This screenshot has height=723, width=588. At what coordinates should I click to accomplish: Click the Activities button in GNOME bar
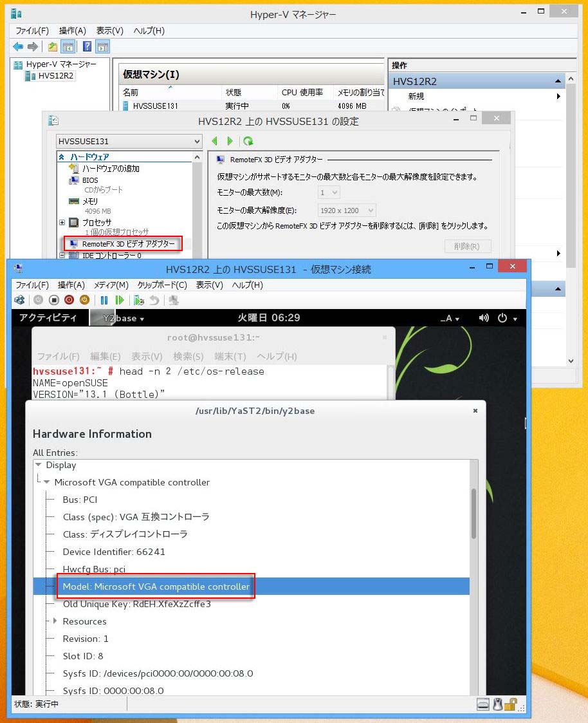[48, 317]
